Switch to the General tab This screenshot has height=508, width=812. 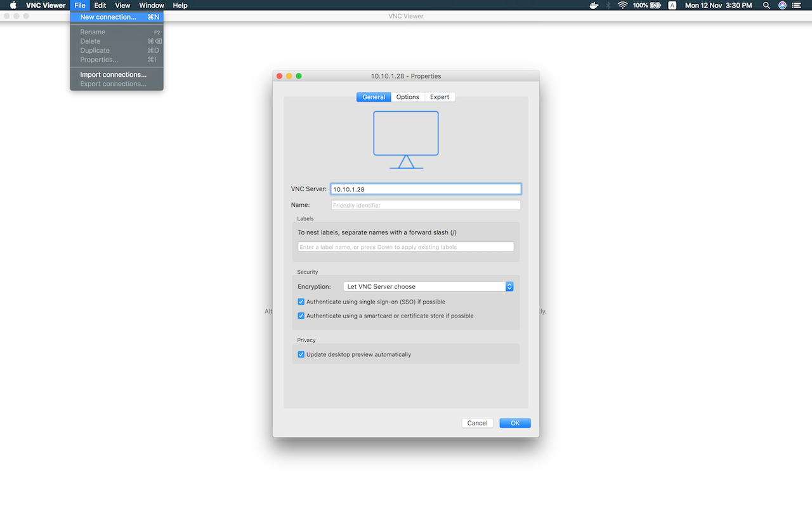click(x=374, y=97)
